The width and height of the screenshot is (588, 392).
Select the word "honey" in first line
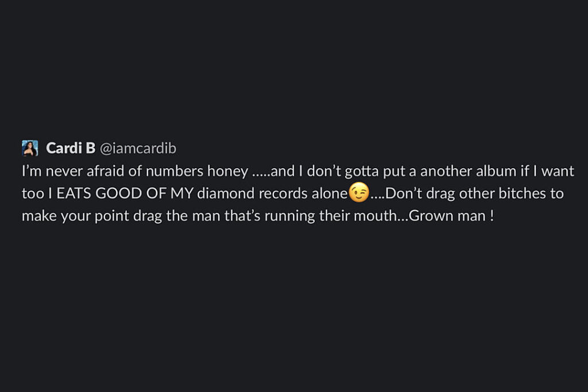coord(227,172)
